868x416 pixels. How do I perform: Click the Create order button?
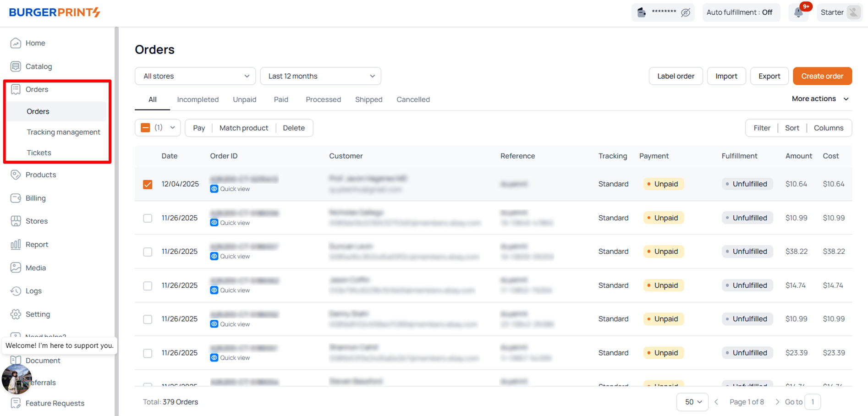[x=822, y=76]
